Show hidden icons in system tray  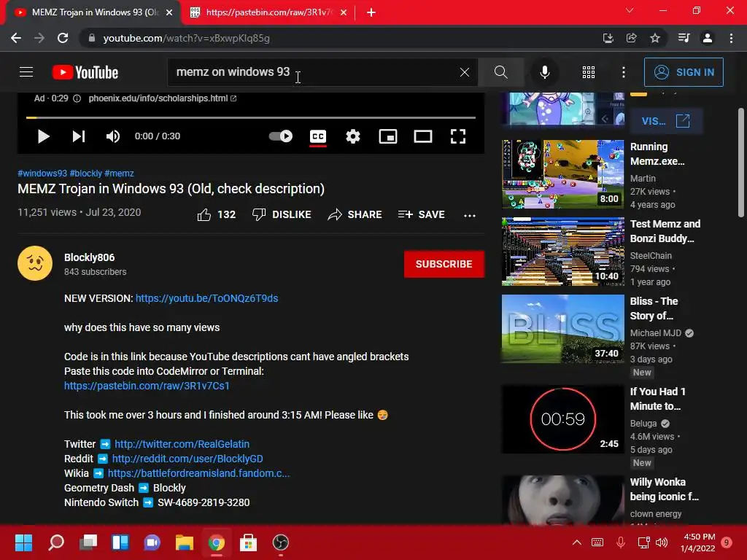[576, 542]
